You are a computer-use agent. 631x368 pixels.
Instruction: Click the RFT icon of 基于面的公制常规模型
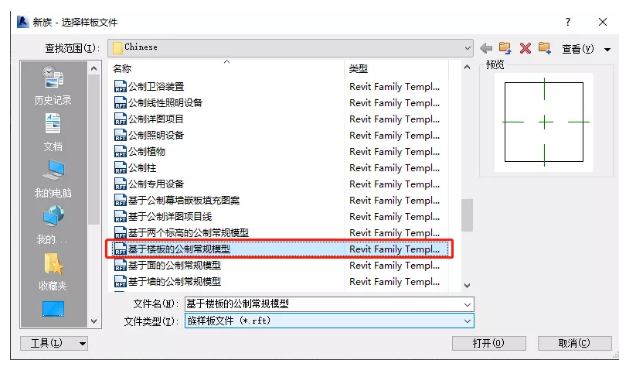pyautogui.click(x=120, y=265)
